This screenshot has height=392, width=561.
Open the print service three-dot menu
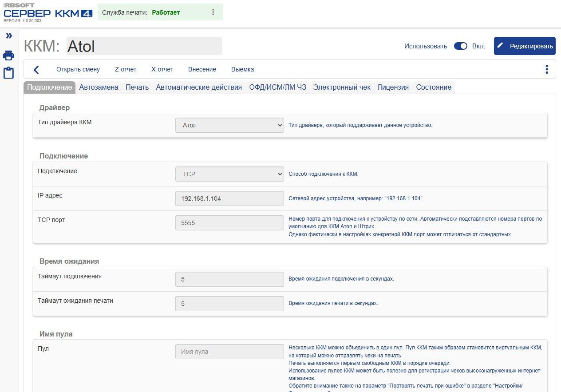coord(213,12)
